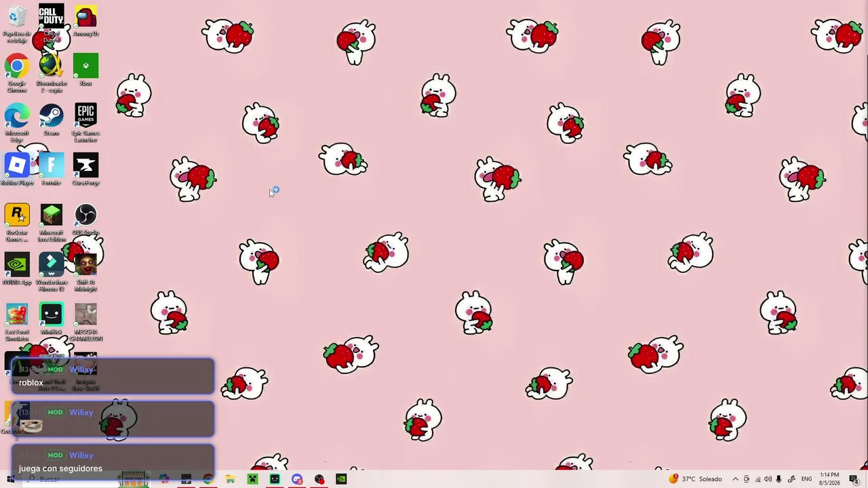The height and width of the screenshot is (488, 868).
Task: Launch the Call of Duty desktop shortcut
Action: coord(52,24)
